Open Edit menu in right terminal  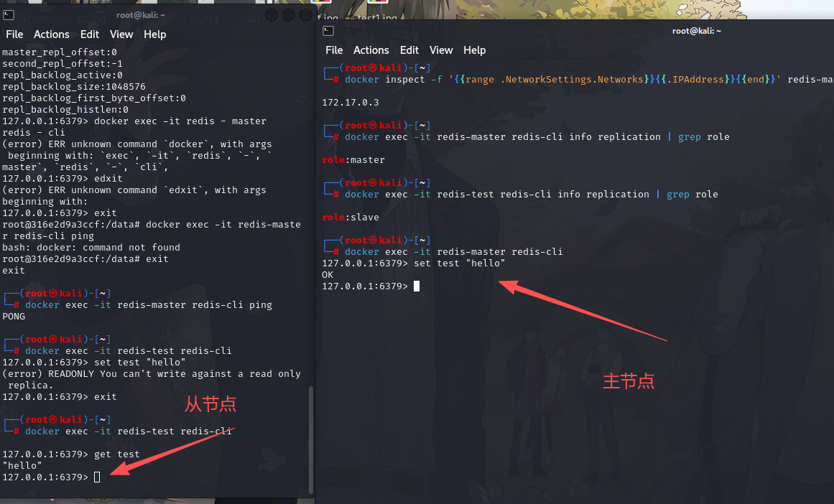(409, 50)
